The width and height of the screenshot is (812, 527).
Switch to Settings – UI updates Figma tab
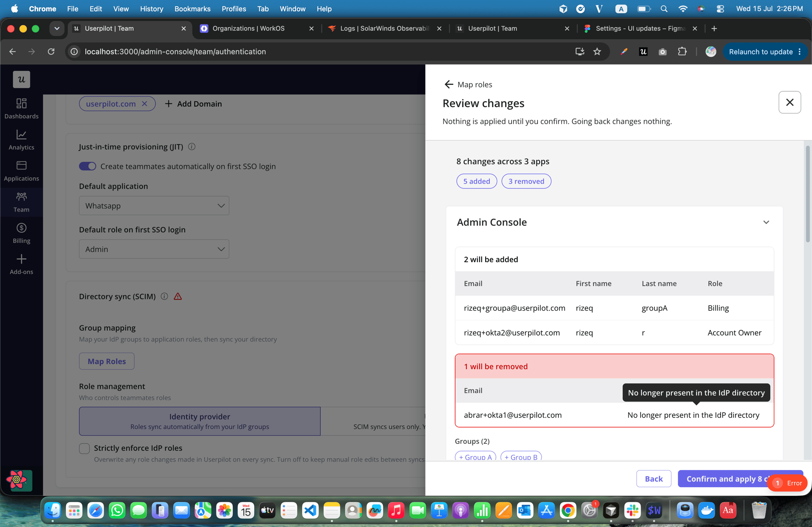[x=640, y=28]
